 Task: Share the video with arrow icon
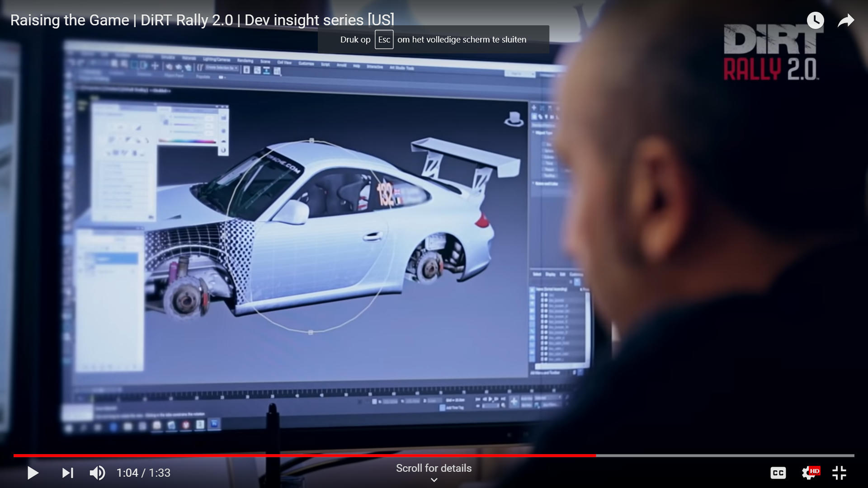coord(846,20)
